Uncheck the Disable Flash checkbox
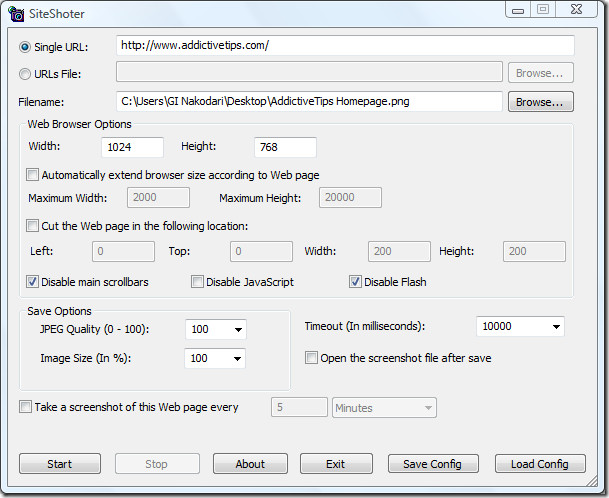The image size is (609, 498). click(355, 282)
